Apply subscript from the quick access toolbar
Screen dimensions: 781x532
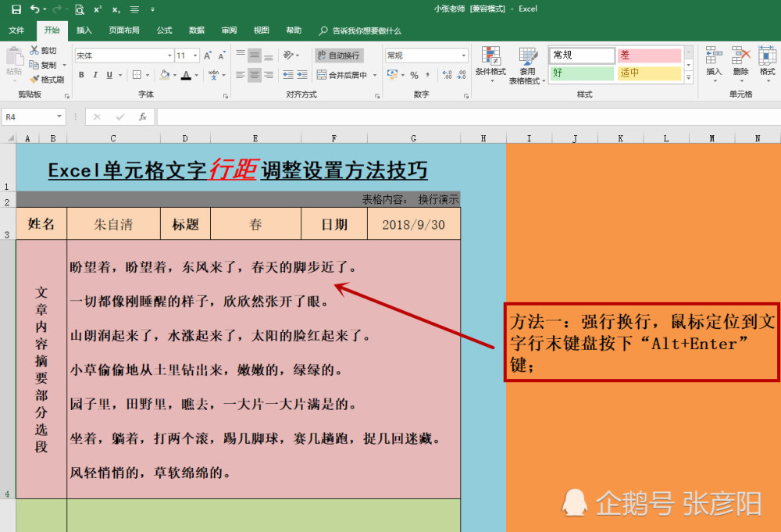pos(116,9)
